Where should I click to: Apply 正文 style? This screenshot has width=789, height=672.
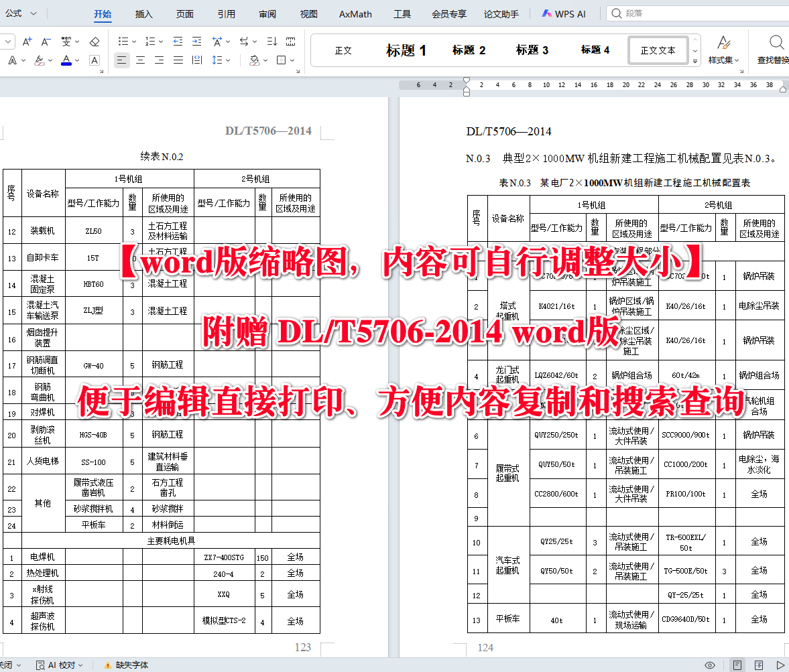coord(343,50)
